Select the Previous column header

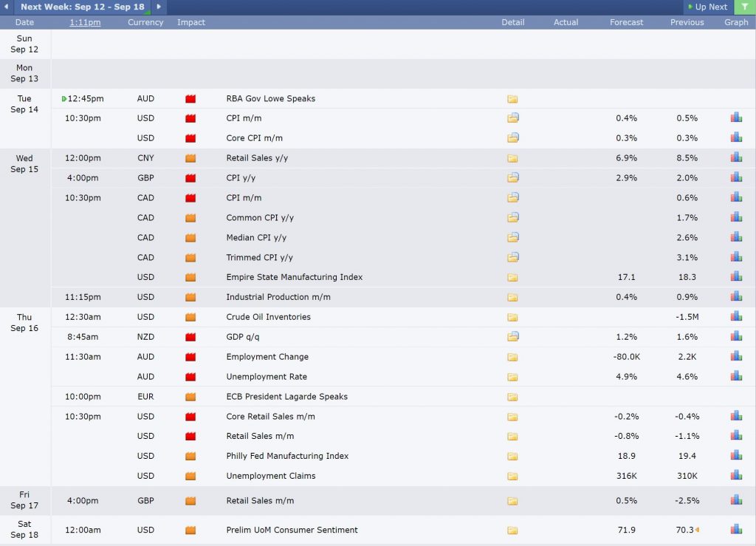click(687, 22)
